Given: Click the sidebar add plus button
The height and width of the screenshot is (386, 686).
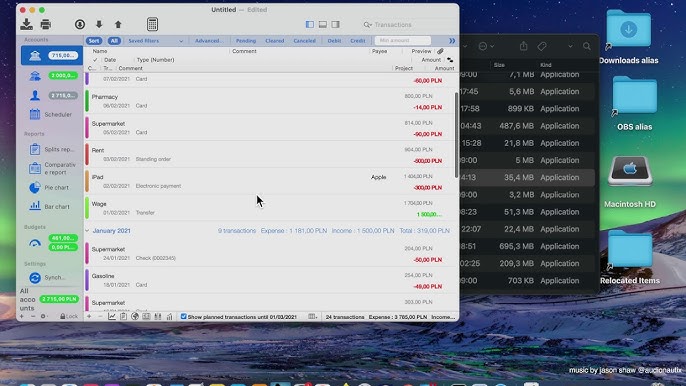Looking at the screenshot, I should coord(22,316).
